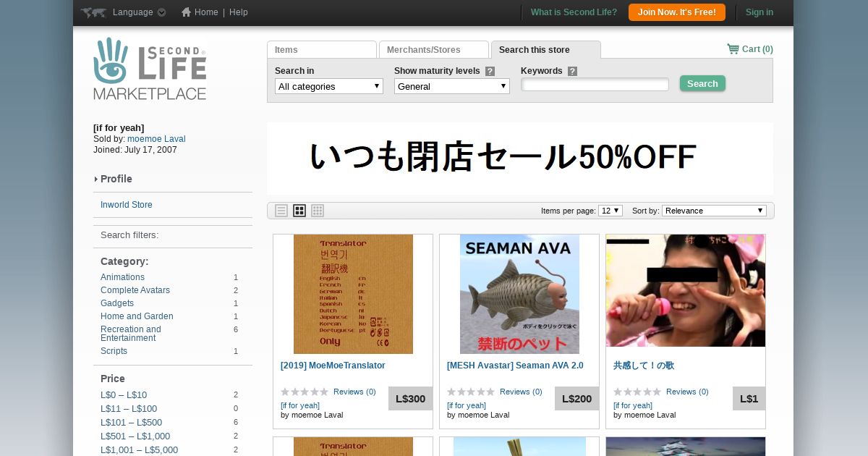Screen dimensions: 868x456
Task: Click MoeMoeTranslator star rating
Action: pyautogui.click(x=305, y=392)
